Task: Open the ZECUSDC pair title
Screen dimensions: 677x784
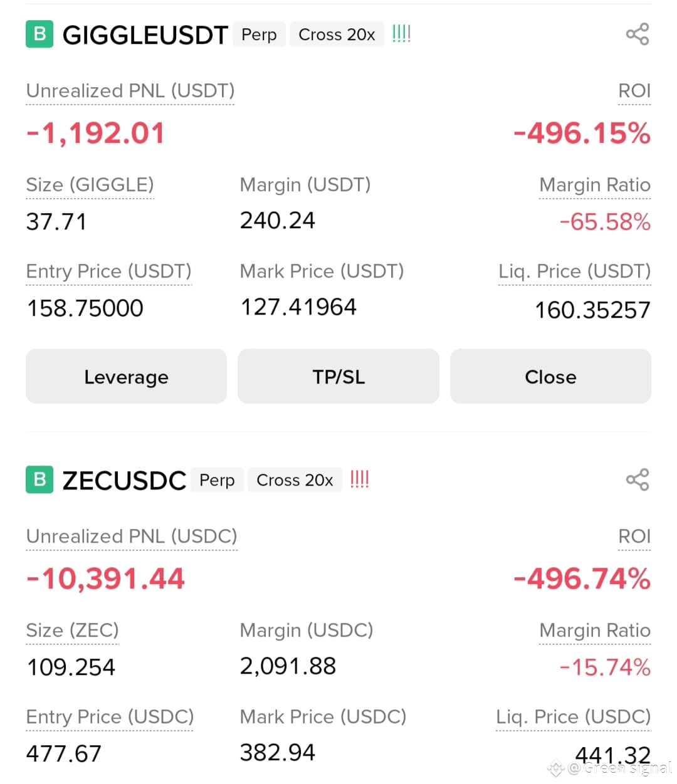Action: pos(124,481)
